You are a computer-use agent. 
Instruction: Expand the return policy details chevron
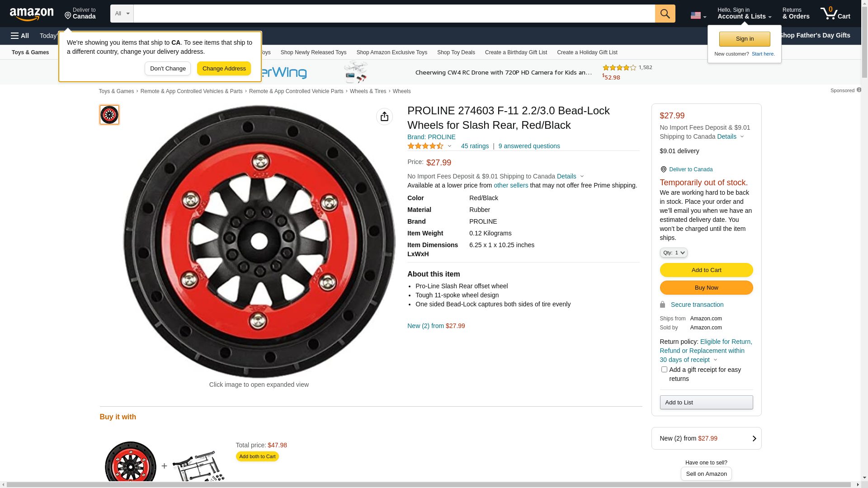click(715, 360)
